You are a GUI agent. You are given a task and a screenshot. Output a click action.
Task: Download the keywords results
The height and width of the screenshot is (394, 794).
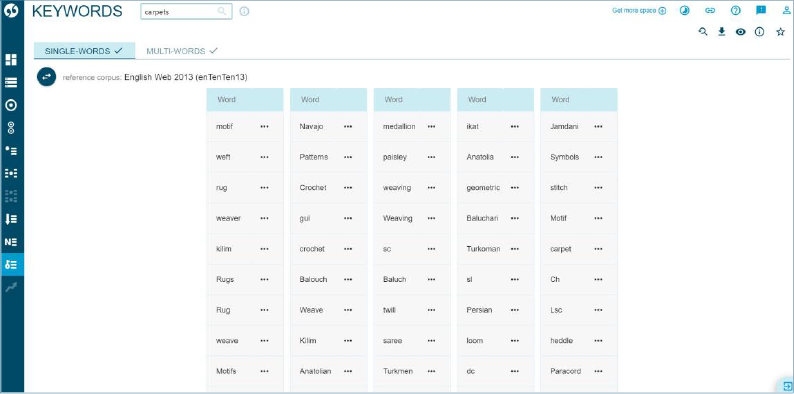pyautogui.click(x=722, y=31)
